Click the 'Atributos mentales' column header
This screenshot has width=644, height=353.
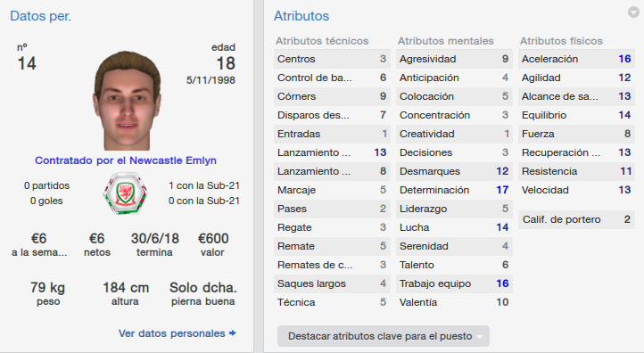(446, 41)
